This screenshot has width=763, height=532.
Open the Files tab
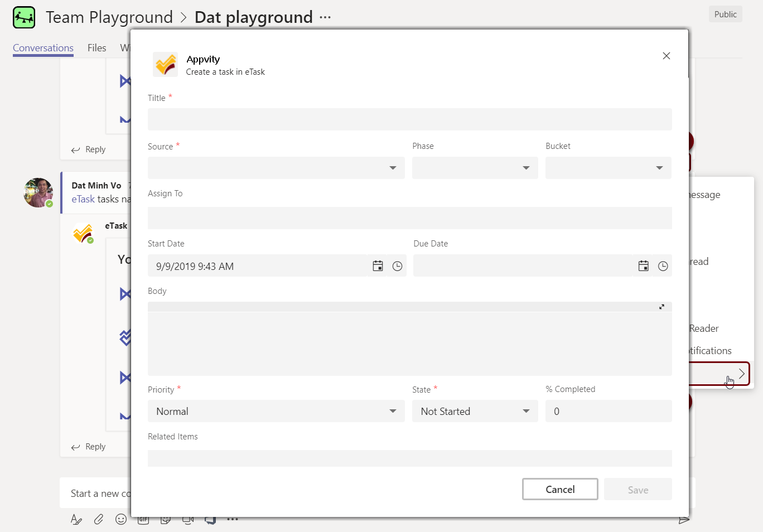coord(96,48)
